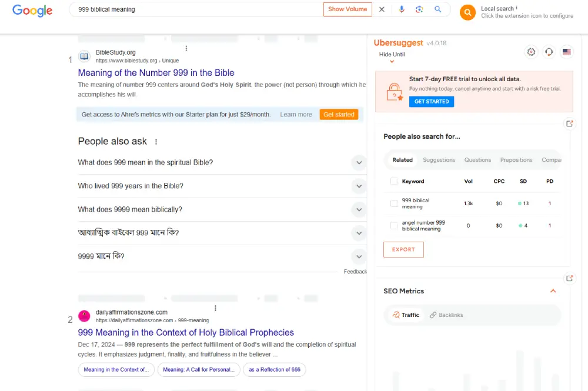Switch to the Suggestions tab
588x391 pixels.
point(439,160)
